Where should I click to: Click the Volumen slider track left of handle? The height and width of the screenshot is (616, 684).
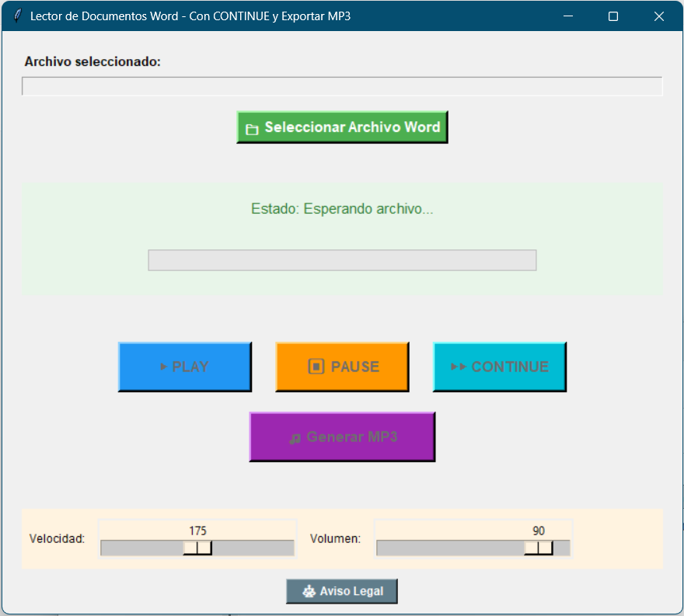[450, 548]
